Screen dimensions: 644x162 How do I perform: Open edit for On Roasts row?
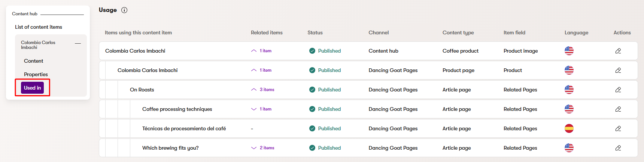click(x=618, y=90)
